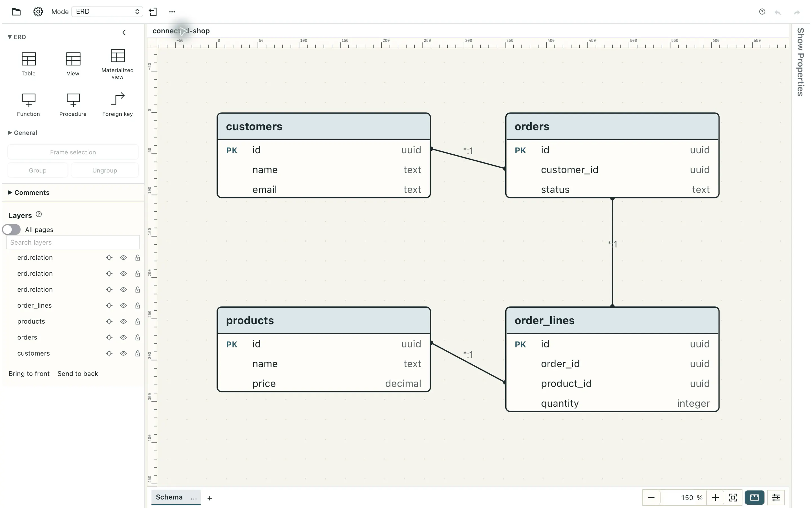
Task: Hide the order_lines layer
Action: point(123,305)
